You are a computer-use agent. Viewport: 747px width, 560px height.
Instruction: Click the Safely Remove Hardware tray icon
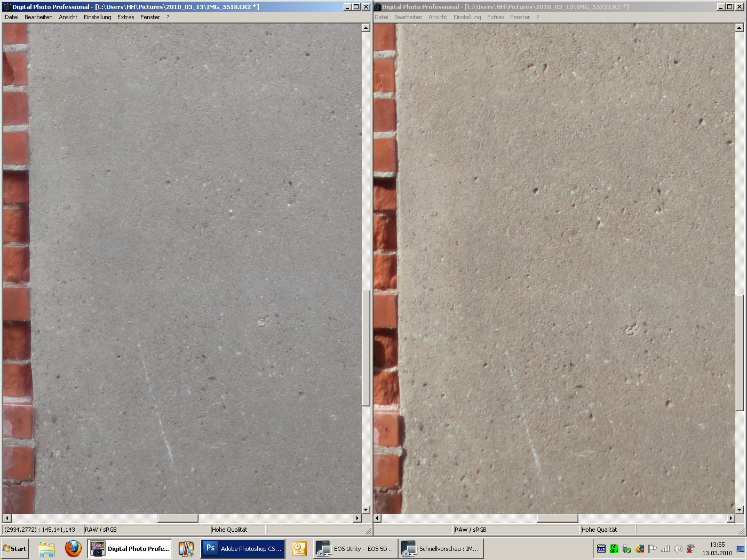coord(627,549)
